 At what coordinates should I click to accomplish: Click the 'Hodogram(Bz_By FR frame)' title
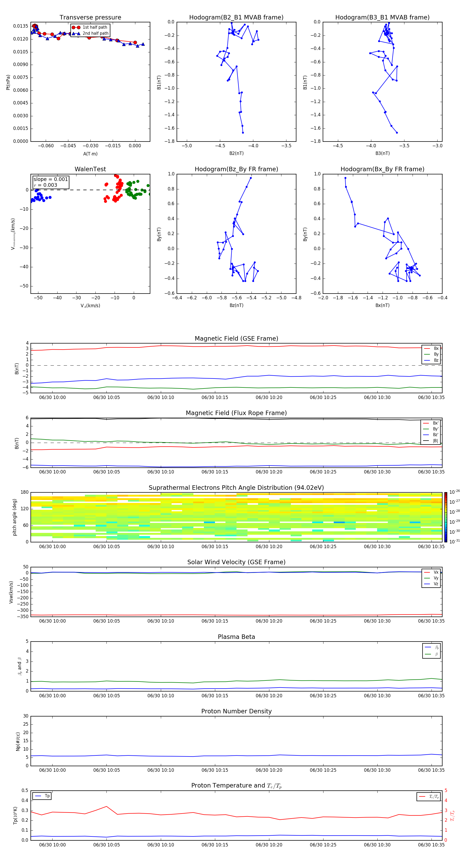(236, 169)
